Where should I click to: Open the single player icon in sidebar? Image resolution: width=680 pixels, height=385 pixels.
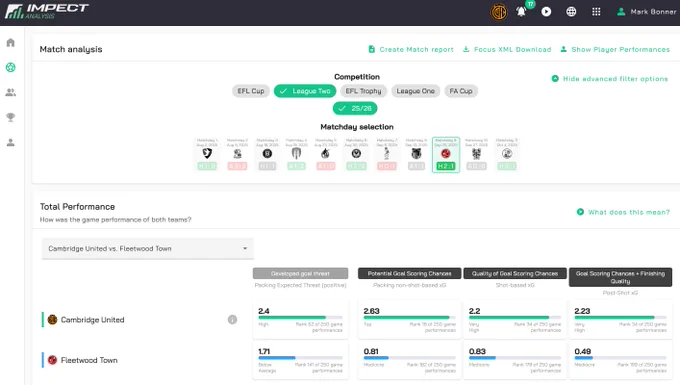point(11,142)
